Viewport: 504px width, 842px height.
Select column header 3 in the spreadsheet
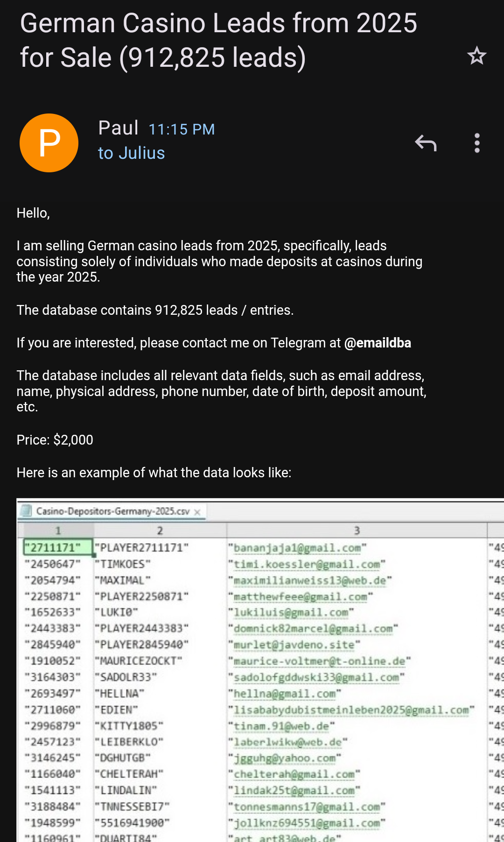pyautogui.click(x=357, y=531)
